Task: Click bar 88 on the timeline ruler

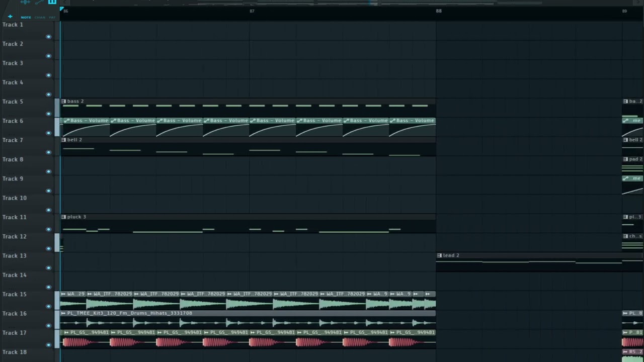Action: coord(439,11)
